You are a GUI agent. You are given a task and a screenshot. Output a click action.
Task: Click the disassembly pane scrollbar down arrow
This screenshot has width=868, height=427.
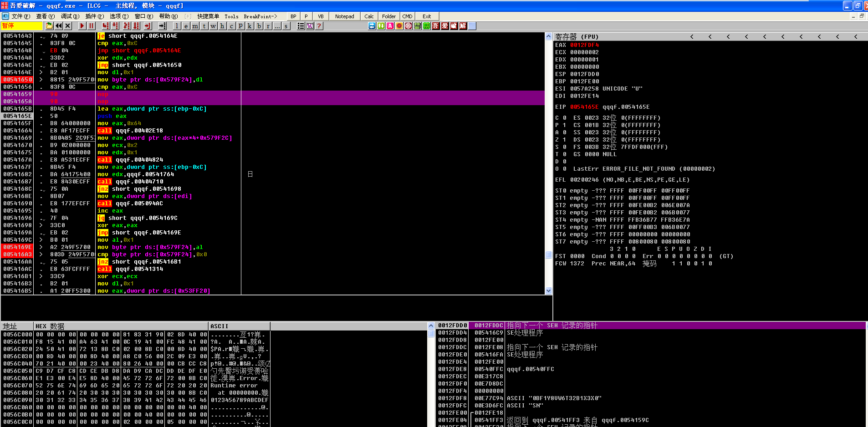549,291
